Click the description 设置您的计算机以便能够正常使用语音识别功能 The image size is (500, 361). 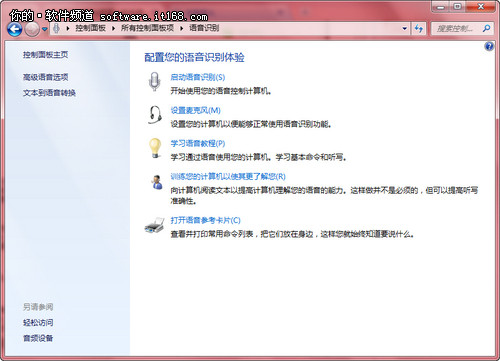pyautogui.click(x=251, y=124)
